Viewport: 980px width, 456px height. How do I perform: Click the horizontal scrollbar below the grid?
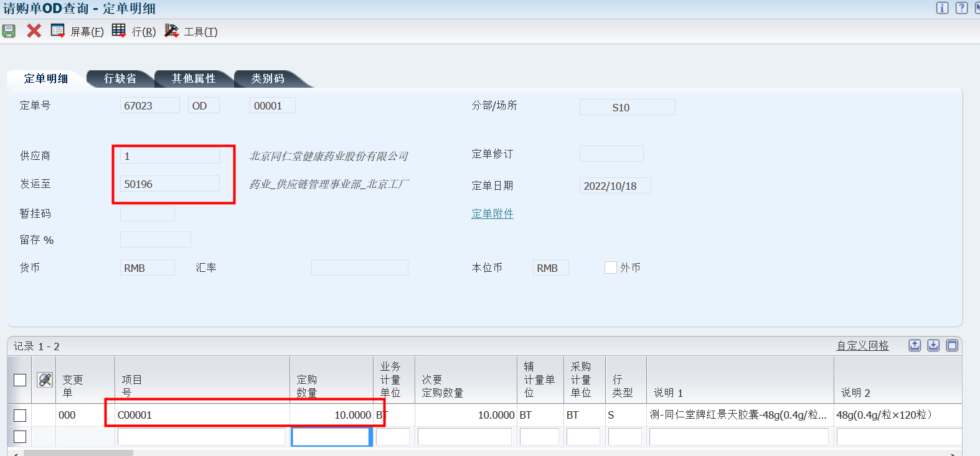coord(78,453)
